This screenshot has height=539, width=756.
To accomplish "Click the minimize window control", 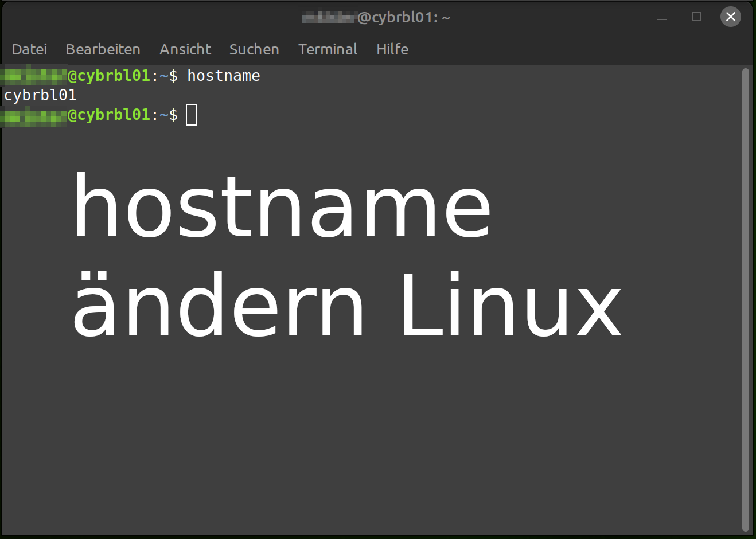I will 662,17.
